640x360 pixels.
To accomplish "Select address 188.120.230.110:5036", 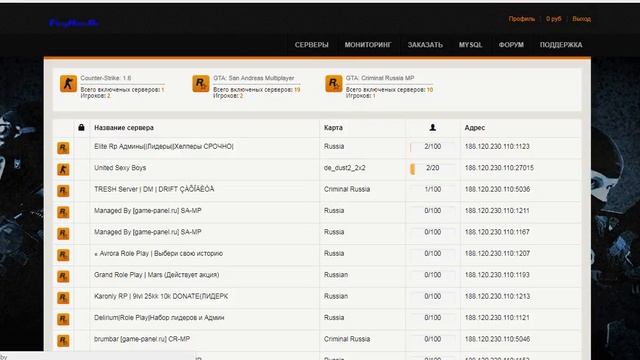I will pyautogui.click(x=497, y=189).
